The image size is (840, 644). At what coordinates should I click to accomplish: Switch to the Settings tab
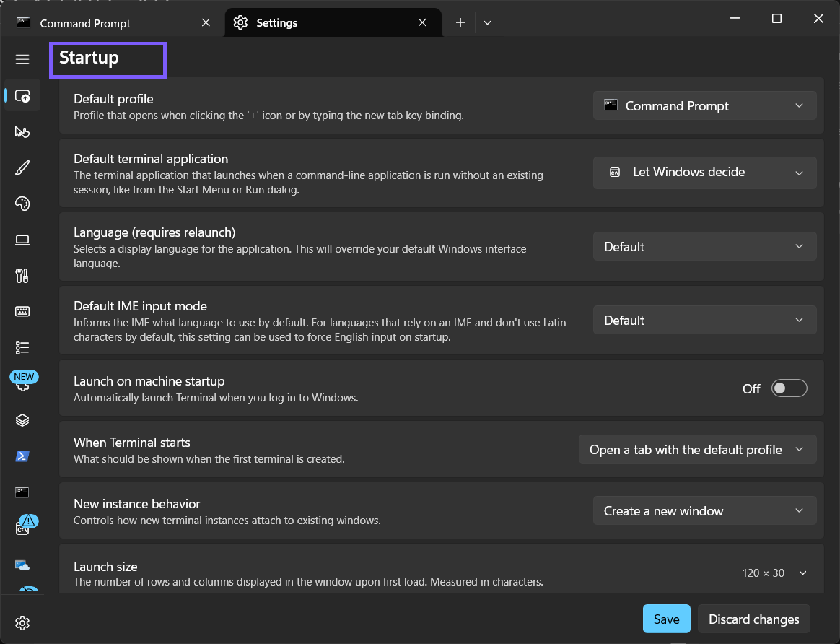(333, 22)
